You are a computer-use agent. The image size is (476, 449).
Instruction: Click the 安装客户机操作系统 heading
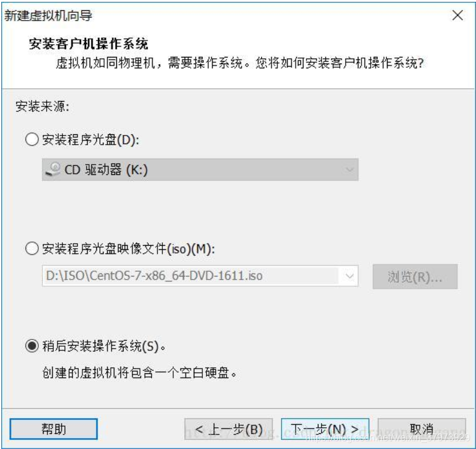click(x=88, y=44)
